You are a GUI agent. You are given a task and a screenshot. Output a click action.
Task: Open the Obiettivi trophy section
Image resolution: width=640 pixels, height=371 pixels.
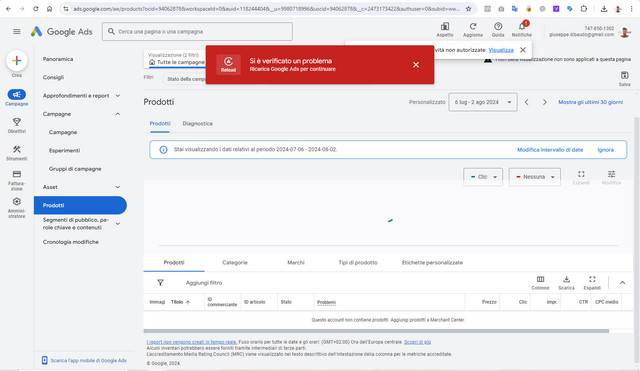[x=17, y=122]
